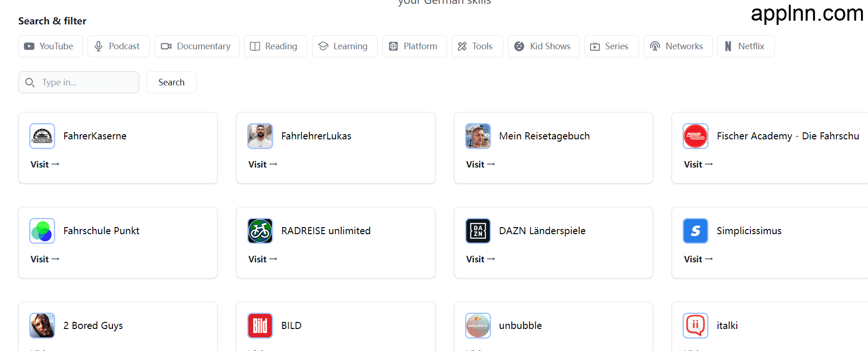Follow Visit link under Fahrschule Punkt
Image resolution: width=868 pixels, height=351 pixels.
tap(45, 259)
